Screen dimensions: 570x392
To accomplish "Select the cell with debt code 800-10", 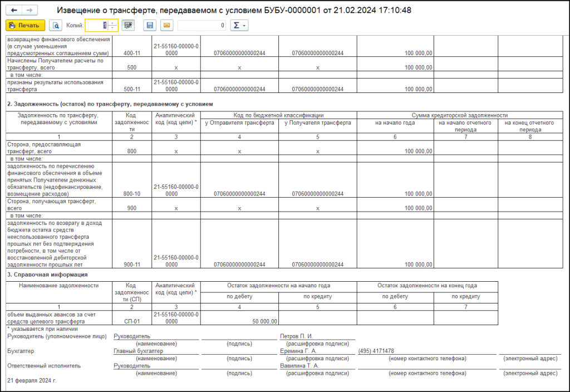I will (131, 194).
